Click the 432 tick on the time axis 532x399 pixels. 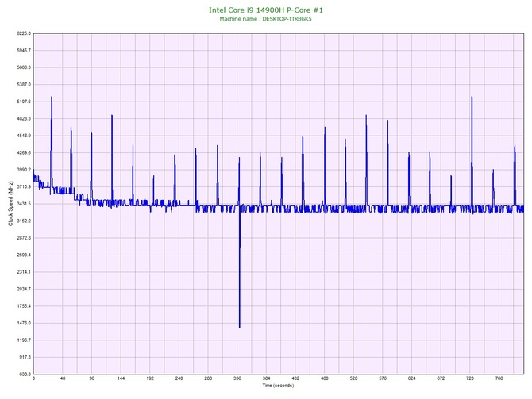295,378
